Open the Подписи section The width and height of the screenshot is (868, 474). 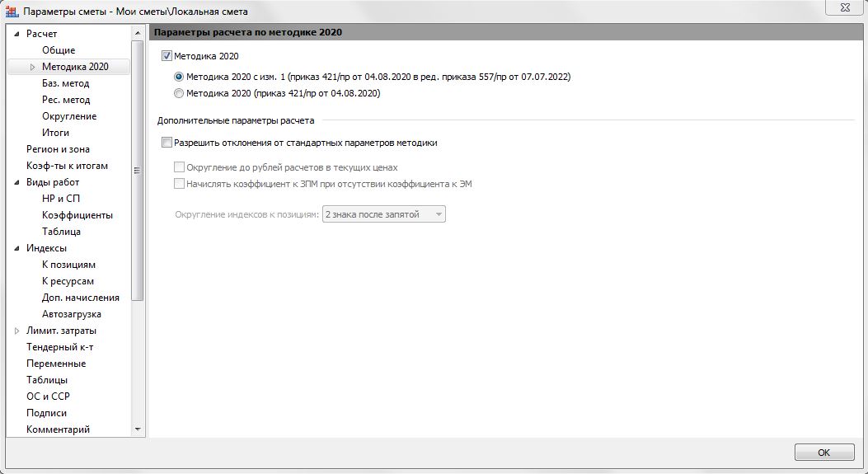coord(46,413)
